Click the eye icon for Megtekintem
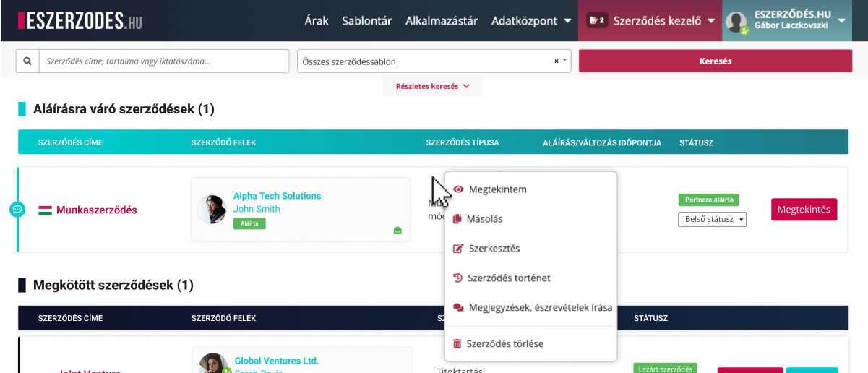The width and height of the screenshot is (868, 373). click(x=458, y=189)
